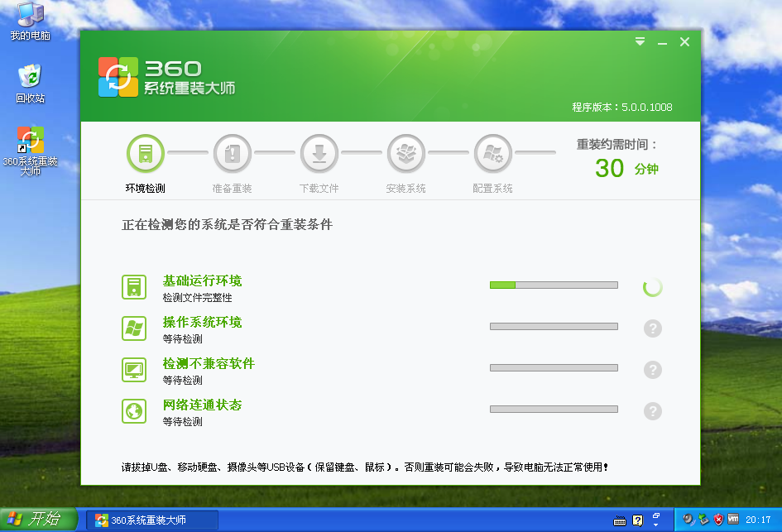The width and height of the screenshot is (782, 532).
Task: Click the 网络连通状态 heading
Action: pyautogui.click(x=202, y=405)
